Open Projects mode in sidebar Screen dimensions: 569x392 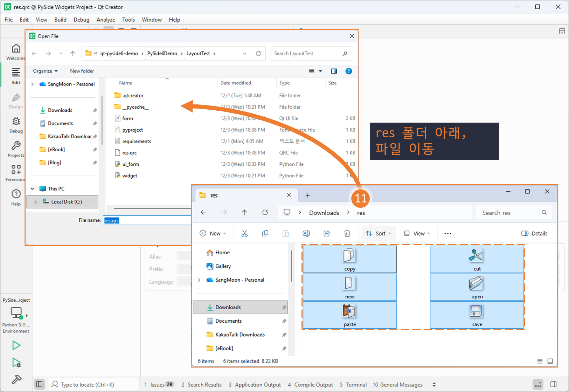16,149
